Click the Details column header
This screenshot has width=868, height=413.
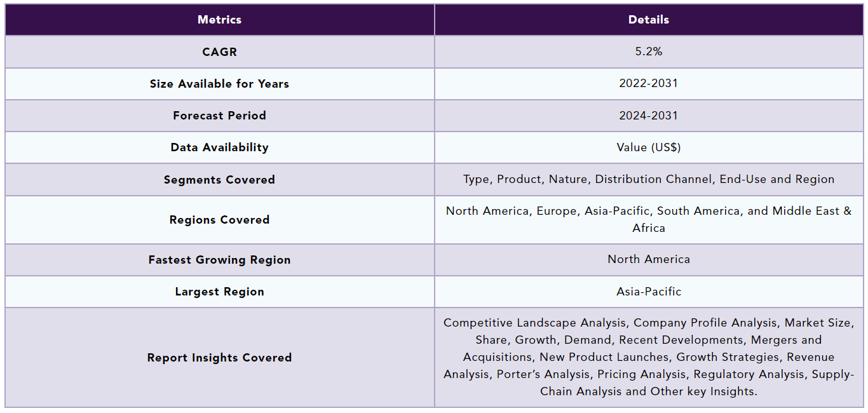(648, 20)
